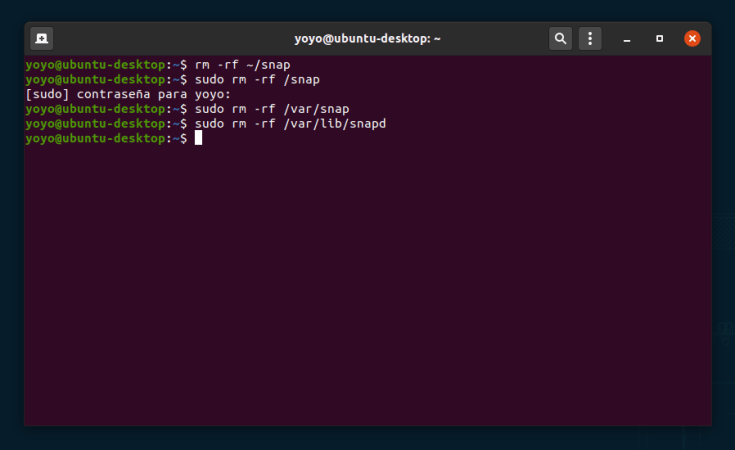Close the terminal with the orange X
735x450 pixels.
[692, 39]
